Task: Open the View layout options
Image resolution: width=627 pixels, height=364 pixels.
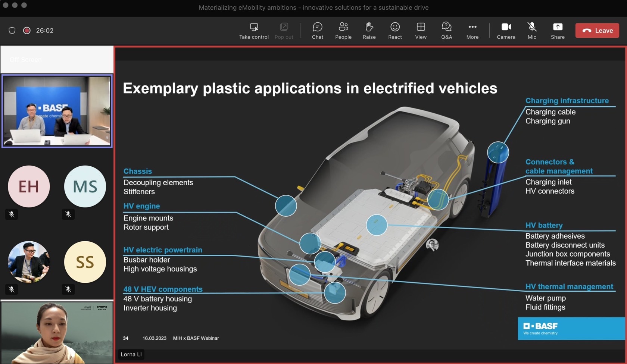Action: 421,31
